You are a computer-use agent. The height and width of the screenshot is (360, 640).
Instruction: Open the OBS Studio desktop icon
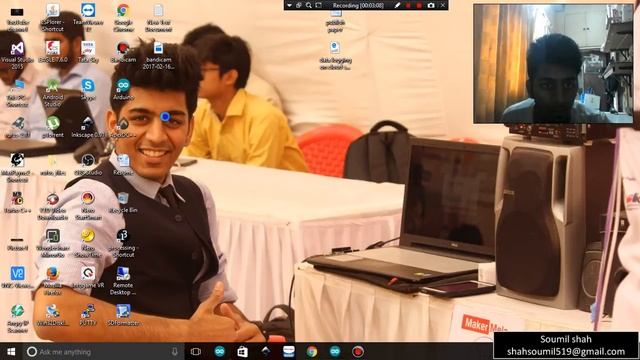(88, 164)
